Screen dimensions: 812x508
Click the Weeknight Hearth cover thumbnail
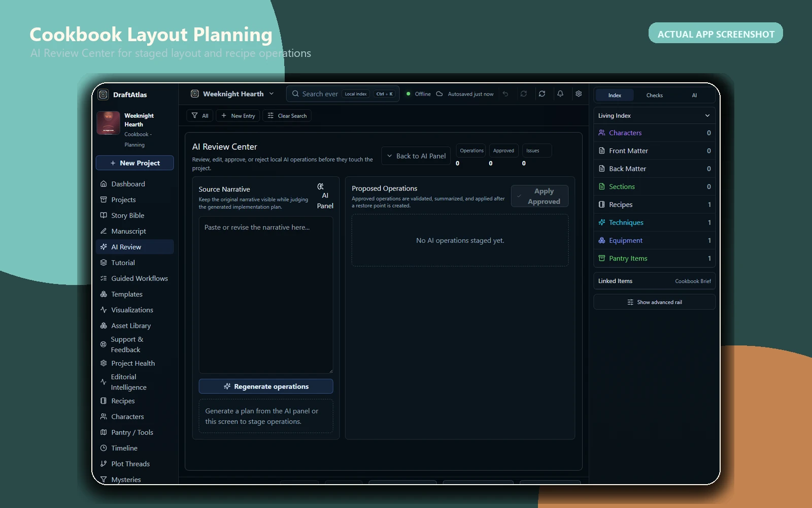click(108, 123)
